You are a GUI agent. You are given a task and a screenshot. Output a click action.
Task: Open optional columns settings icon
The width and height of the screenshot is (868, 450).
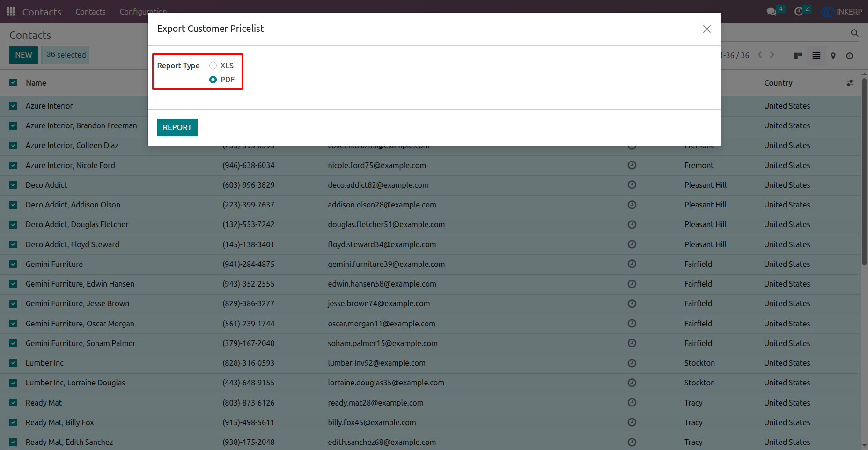pos(850,83)
